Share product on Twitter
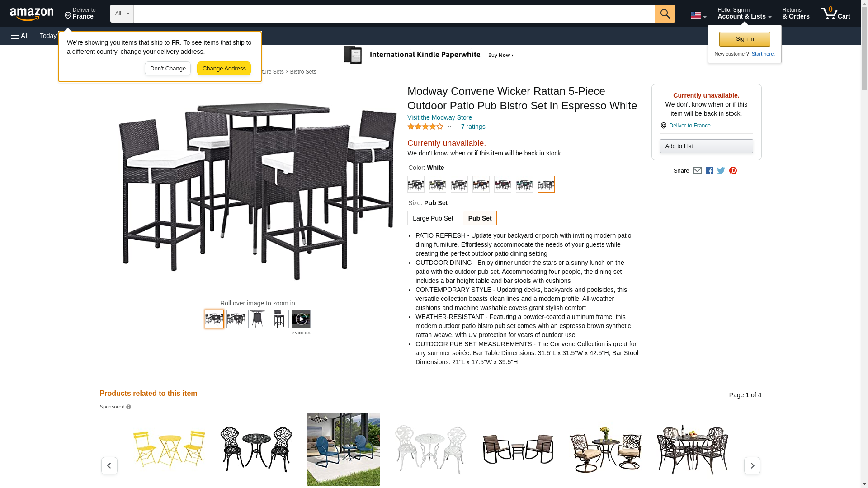 point(721,171)
